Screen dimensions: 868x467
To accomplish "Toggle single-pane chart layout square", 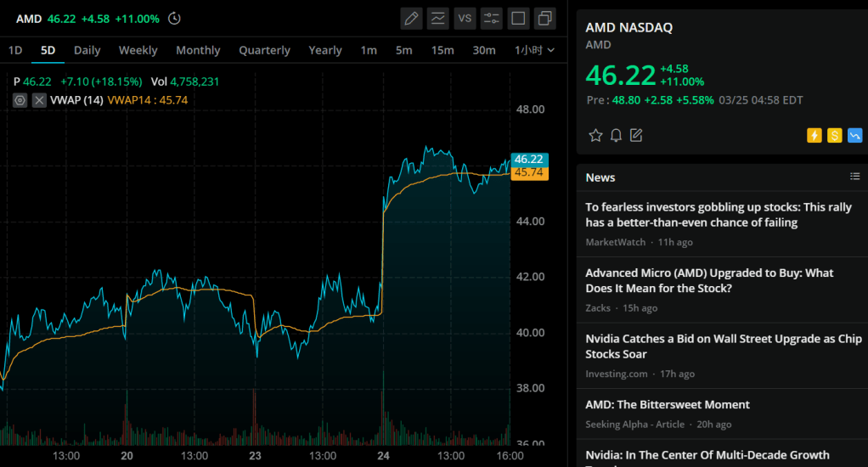I will tap(519, 18).
